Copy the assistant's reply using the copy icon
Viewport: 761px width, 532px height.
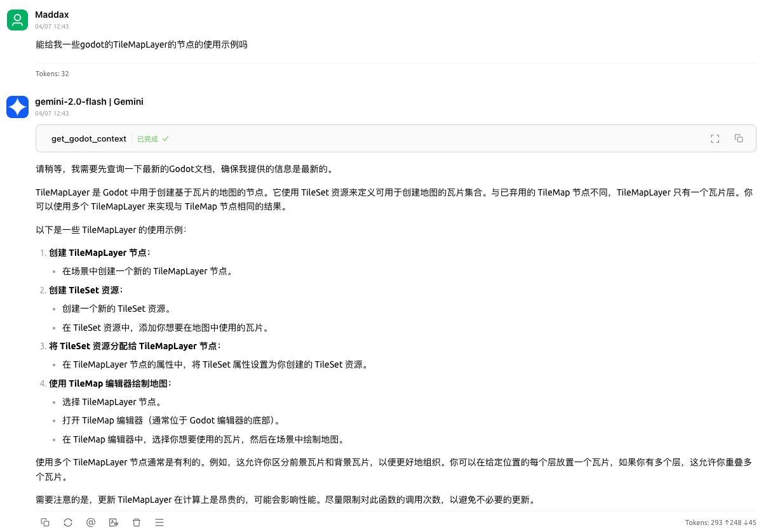click(45, 522)
